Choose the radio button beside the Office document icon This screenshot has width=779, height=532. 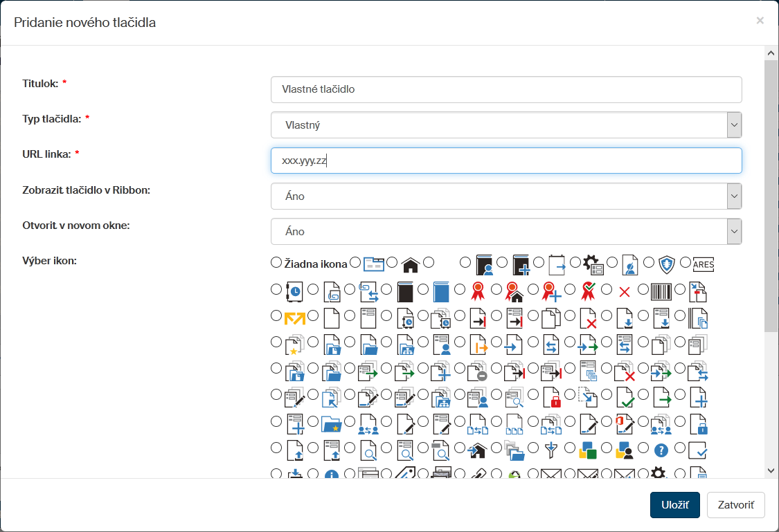pyautogui.click(x=607, y=421)
